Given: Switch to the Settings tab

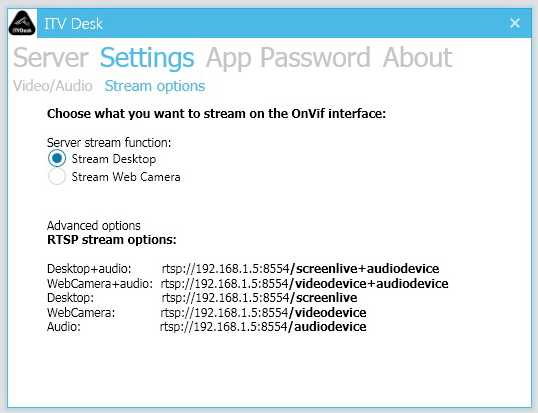Looking at the screenshot, I should click(147, 58).
